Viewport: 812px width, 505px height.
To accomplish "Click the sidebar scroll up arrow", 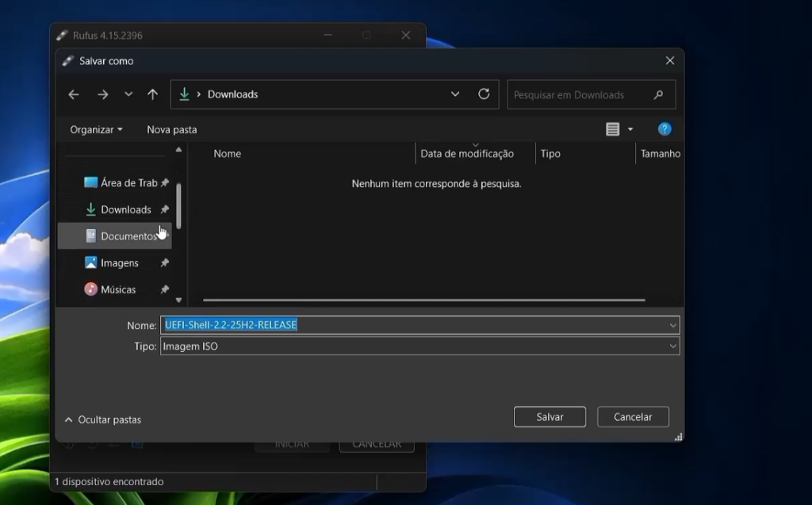I will click(178, 150).
